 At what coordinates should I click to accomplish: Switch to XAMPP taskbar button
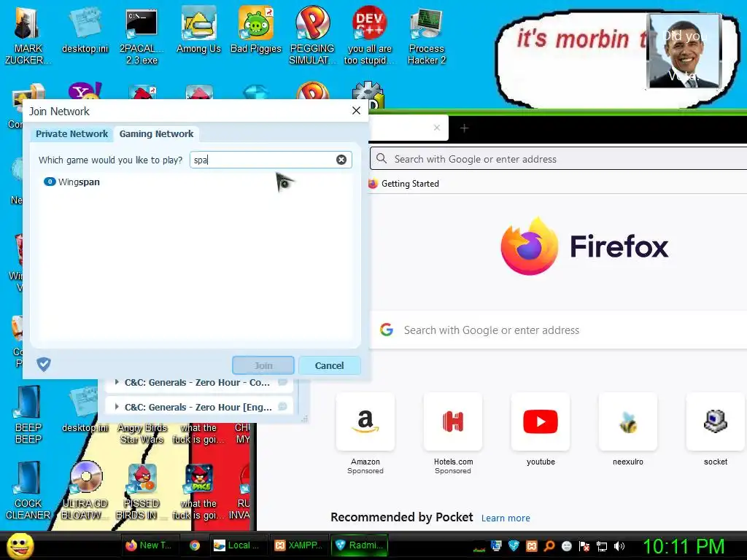click(299, 545)
